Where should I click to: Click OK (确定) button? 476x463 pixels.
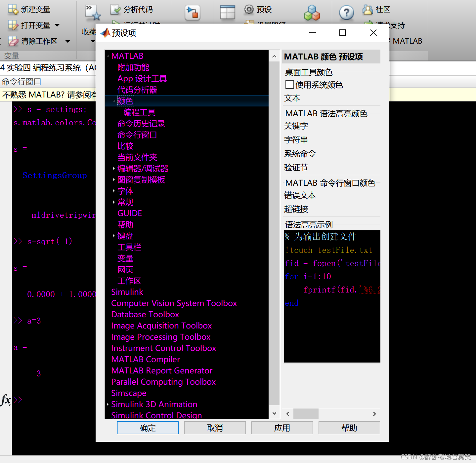coord(148,428)
